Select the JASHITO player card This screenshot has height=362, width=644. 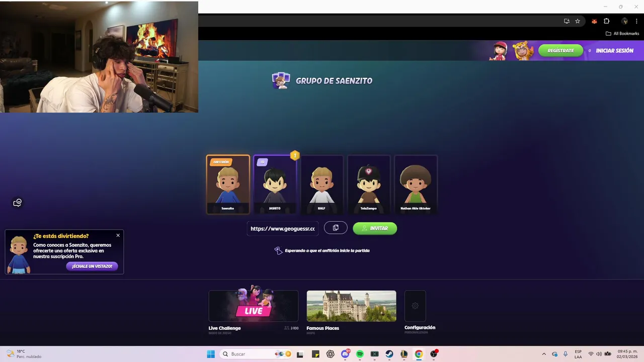(x=275, y=185)
